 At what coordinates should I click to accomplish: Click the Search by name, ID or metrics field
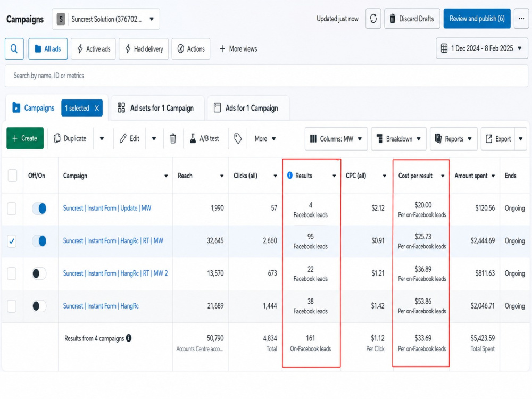click(x=267, y=76)
